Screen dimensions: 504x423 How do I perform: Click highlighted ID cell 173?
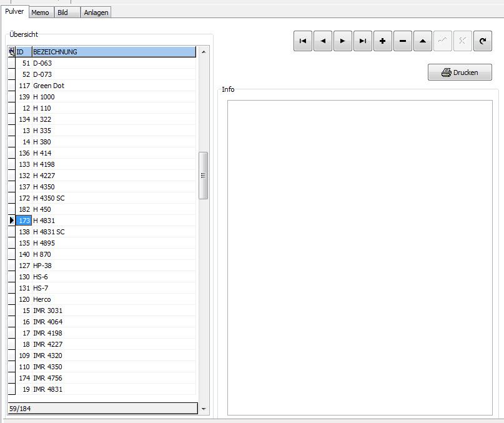24,221
